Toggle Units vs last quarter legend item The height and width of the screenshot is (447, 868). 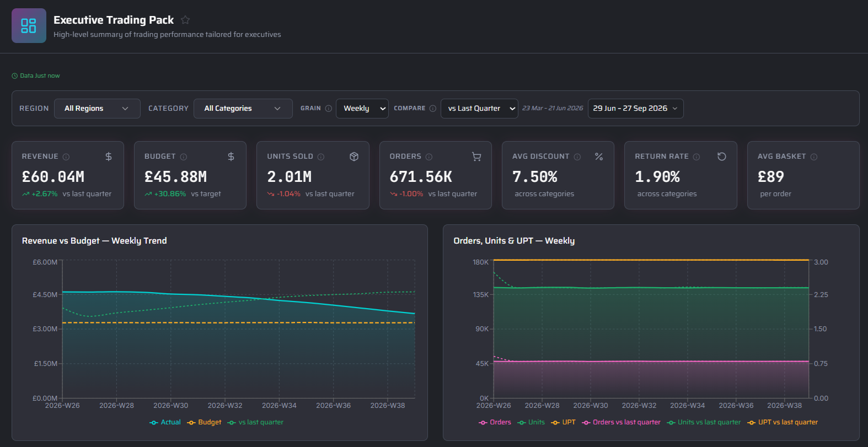(704, 422)
